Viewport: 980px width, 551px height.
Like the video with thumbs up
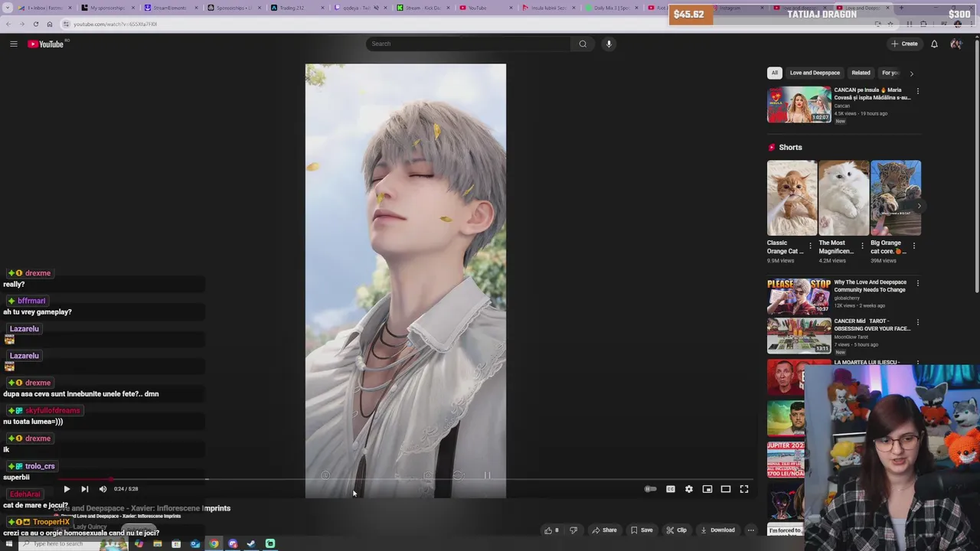551,530
